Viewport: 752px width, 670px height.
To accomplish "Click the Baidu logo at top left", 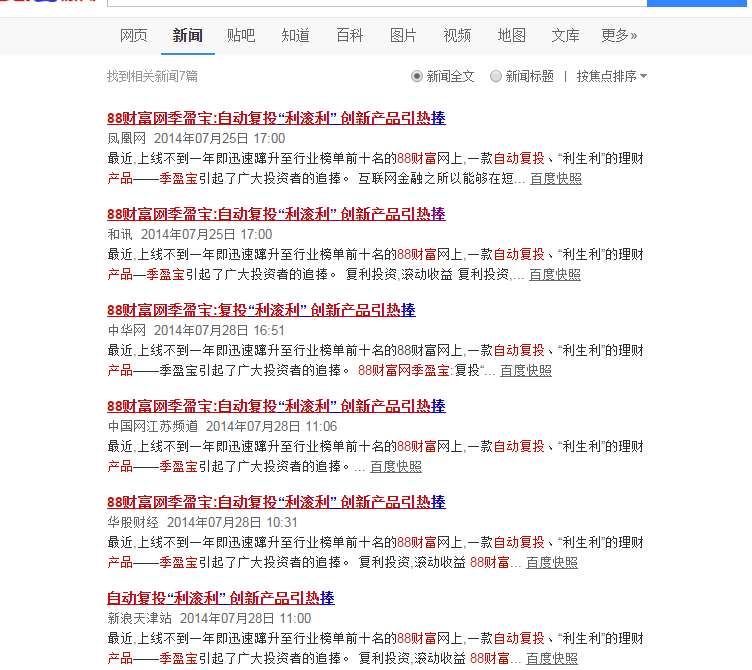I will coord(50,1).
